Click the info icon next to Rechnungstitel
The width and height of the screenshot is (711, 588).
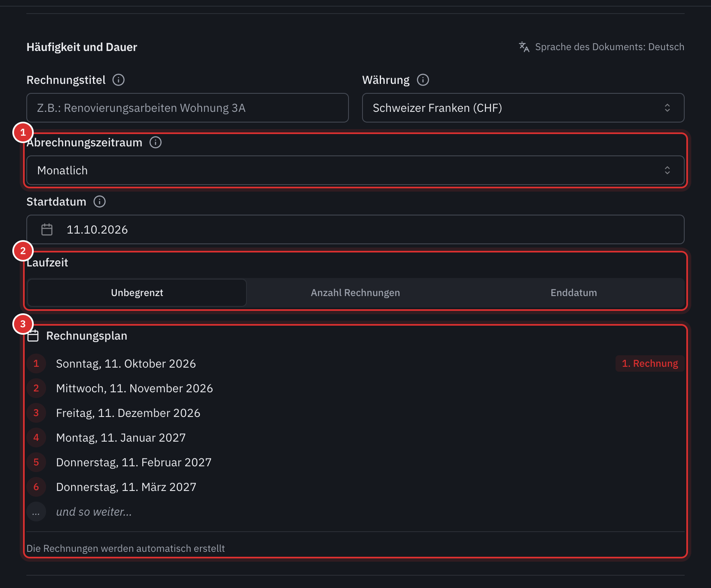point(118,80)
